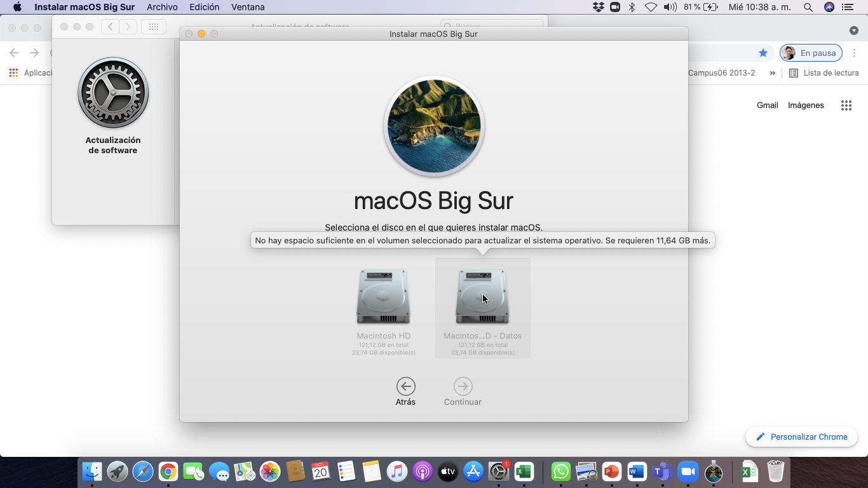The height and width of the screenshot is (488, 868).
Task: Click the Continuar arrow button
Action: click(x=463, y=386)
